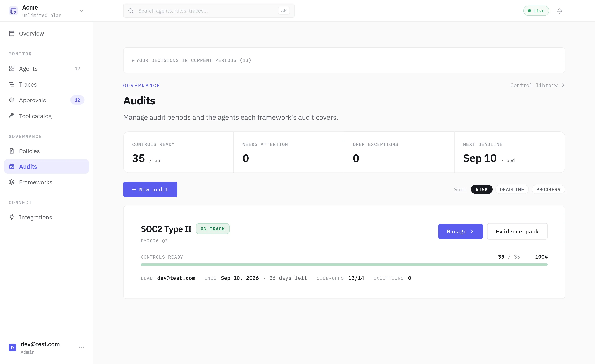
Task: Click the Open Exceptions summary card
Action: point(399,152)
